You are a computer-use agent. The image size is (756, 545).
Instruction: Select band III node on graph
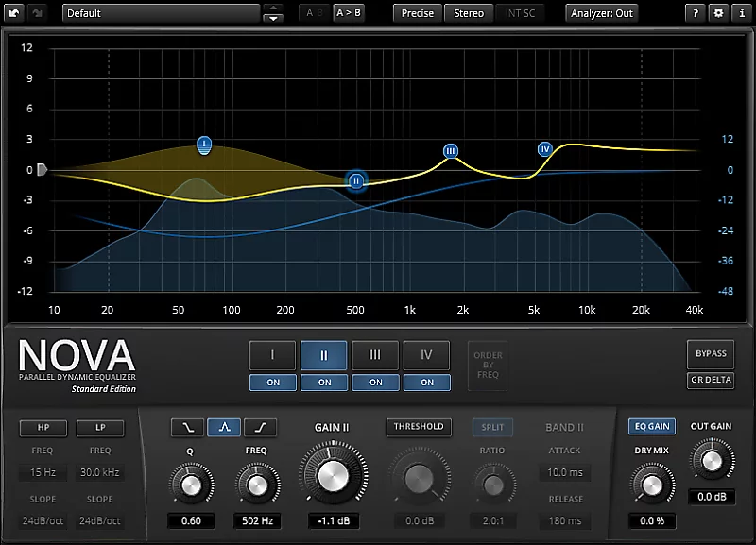pos(451,151)
